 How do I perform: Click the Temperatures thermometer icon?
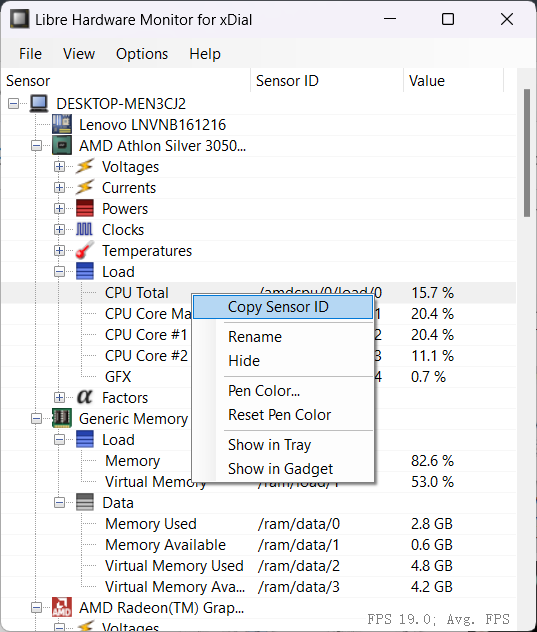click(85, 250)
